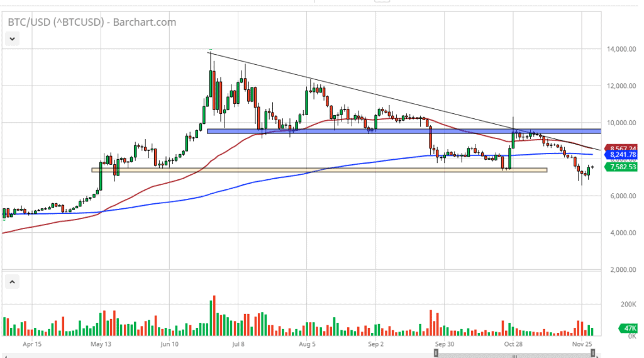Click the green 7,582.53 last price tag
Image resolution: width=644 pixels, height=358 pixels.
(x=621, y=167)
